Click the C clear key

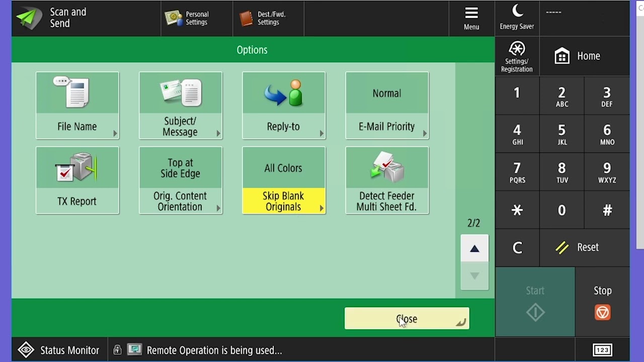tap(517, 247)
